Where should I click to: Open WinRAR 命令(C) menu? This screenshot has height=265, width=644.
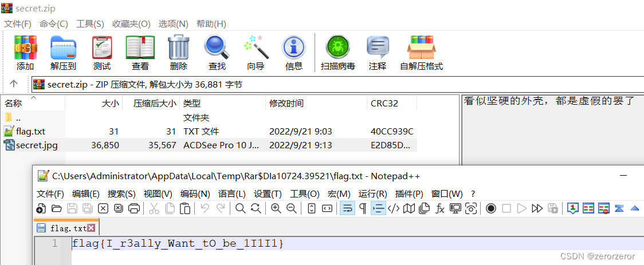click(x=54, y=24)
